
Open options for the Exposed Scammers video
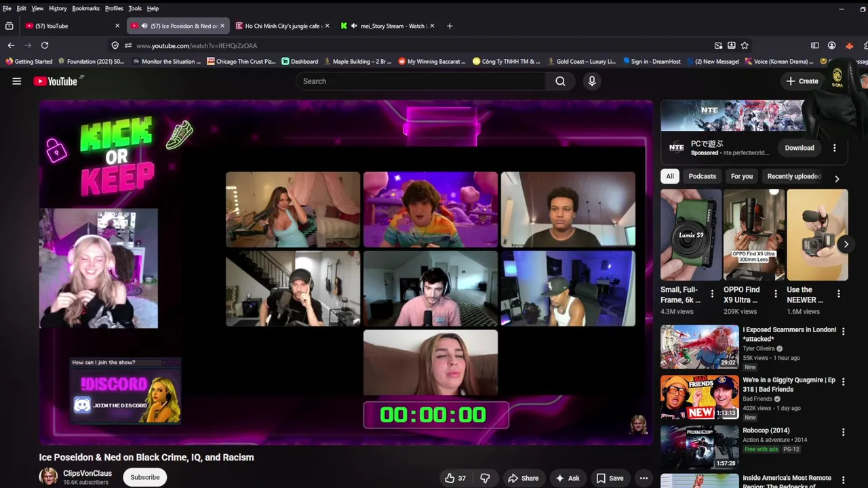tap(843, 331)
